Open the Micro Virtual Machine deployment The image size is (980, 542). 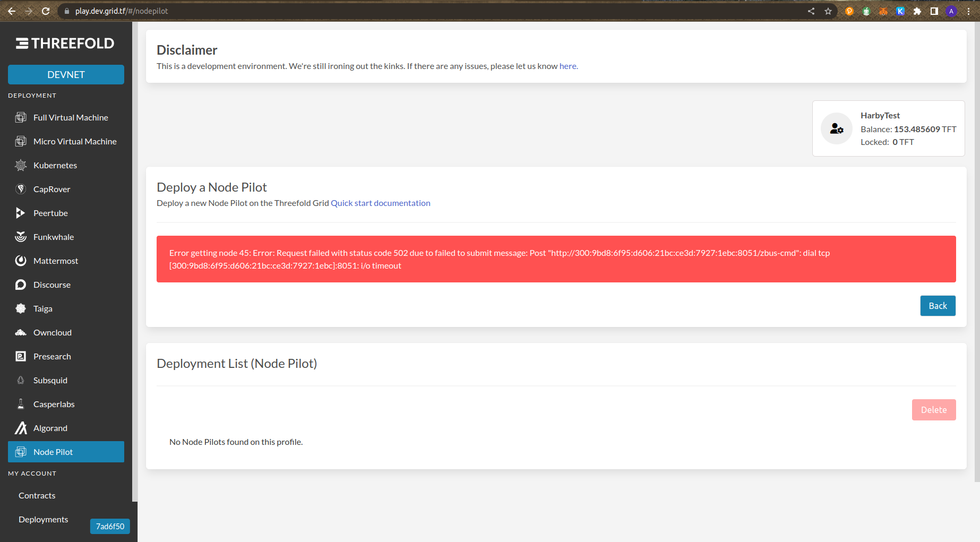click(74, 141)
